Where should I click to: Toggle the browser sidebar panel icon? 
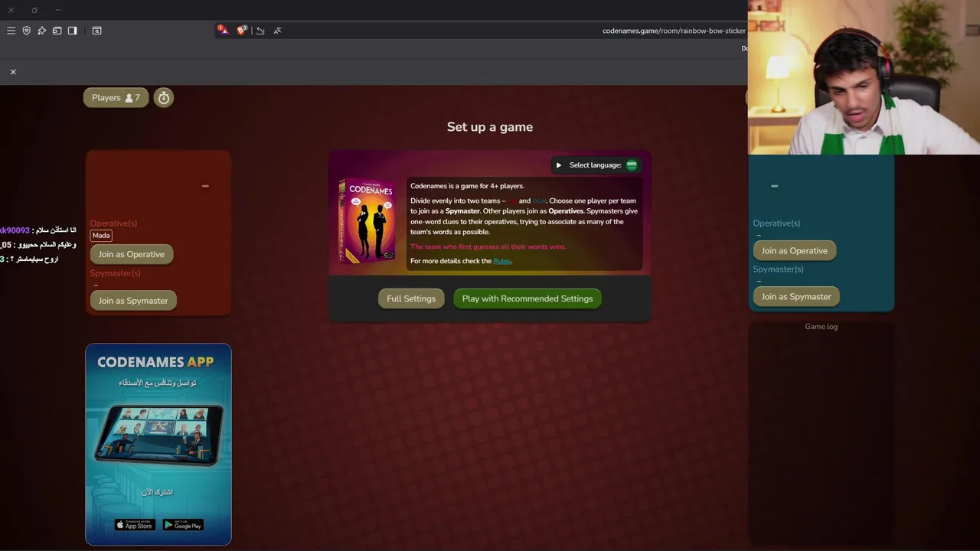tap(72, 31)
